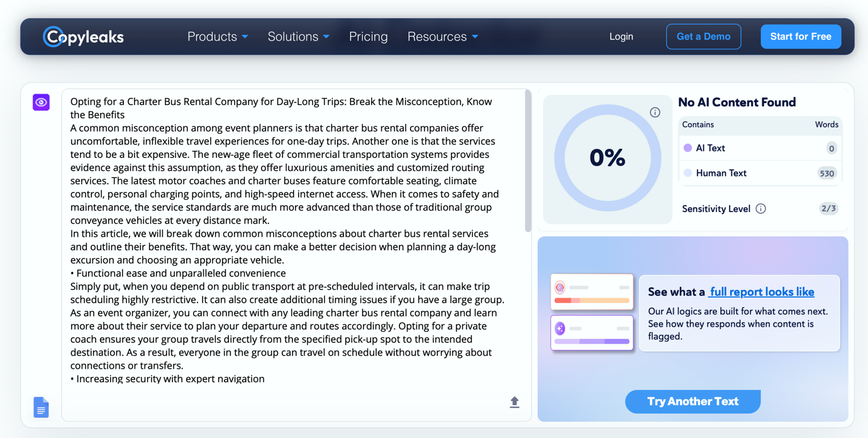The height and width of the screenshot is (438, 868).
Task: Open the info icon on the 0% chart
Action: pyautogui.click(x=655, y=112)
